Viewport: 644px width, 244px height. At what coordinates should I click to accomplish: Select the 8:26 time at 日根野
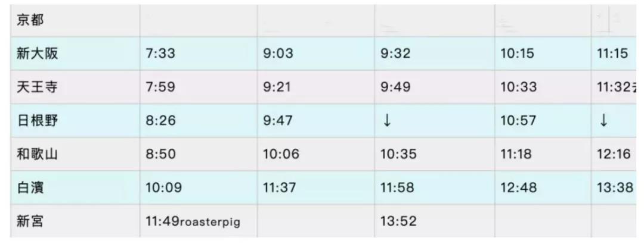tap(158, 121)
